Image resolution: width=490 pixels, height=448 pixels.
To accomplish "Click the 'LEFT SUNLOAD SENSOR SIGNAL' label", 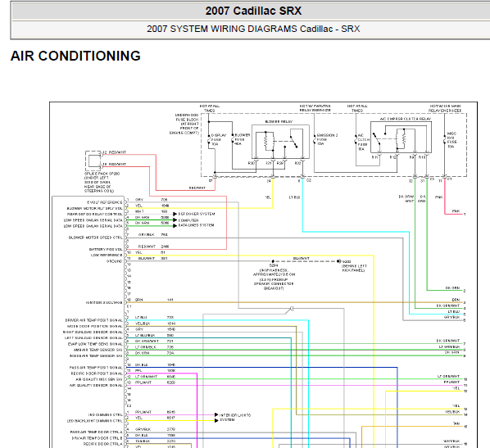I will (93, 338).
